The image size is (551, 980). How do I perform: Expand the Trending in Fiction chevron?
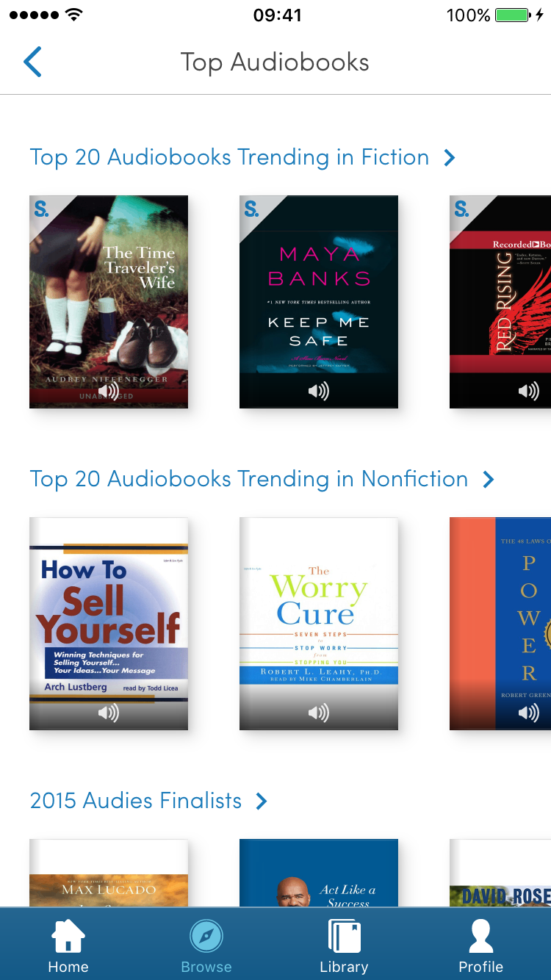coord(450,157)
